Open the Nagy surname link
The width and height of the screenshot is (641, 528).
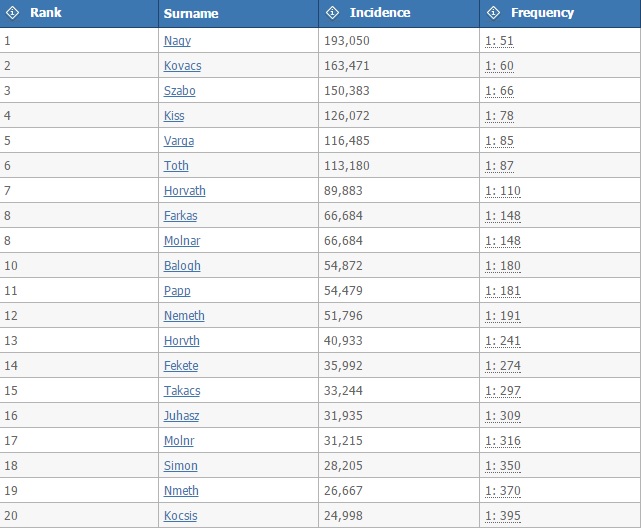[x=177, y=41]
